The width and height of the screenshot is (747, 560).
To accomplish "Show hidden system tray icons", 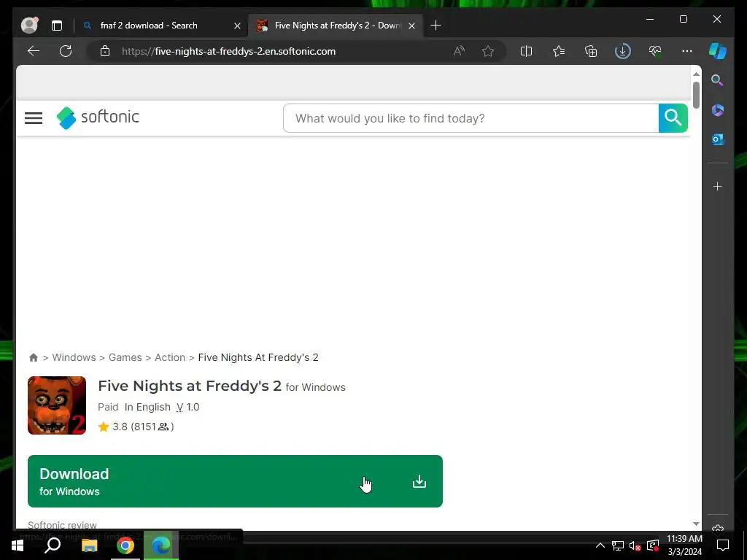I will [600, 545].
